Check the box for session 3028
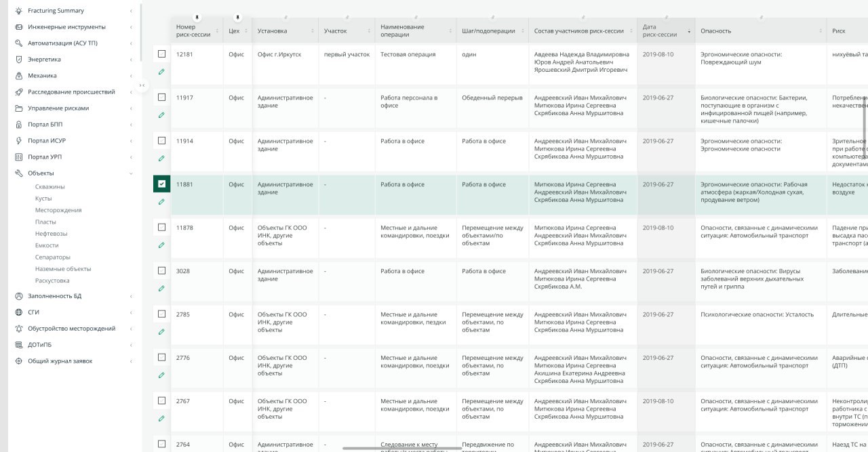 click(161, 270)
